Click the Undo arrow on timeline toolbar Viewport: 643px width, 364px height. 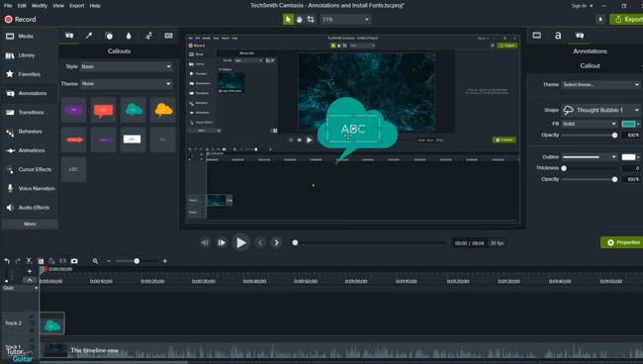[x=7, y=261]
